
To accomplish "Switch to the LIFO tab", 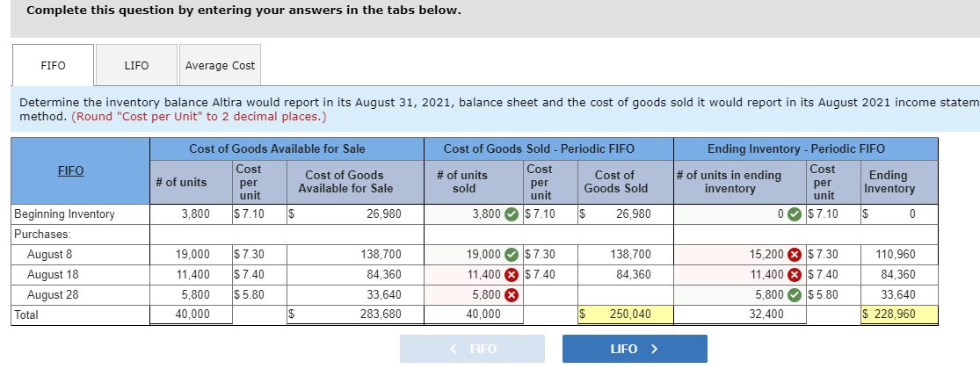I will click(x=136, y=65).
